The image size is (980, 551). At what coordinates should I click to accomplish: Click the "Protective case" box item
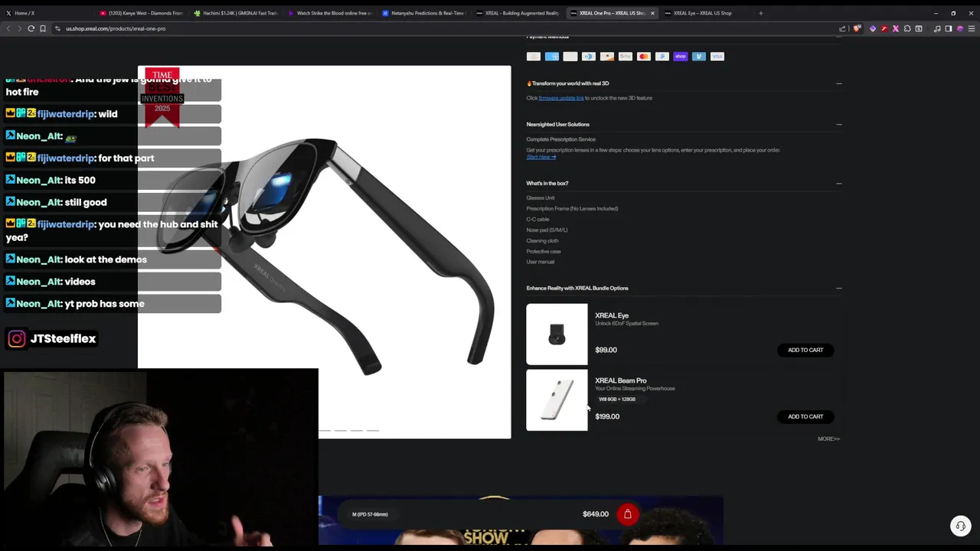[x=544, y=251]
